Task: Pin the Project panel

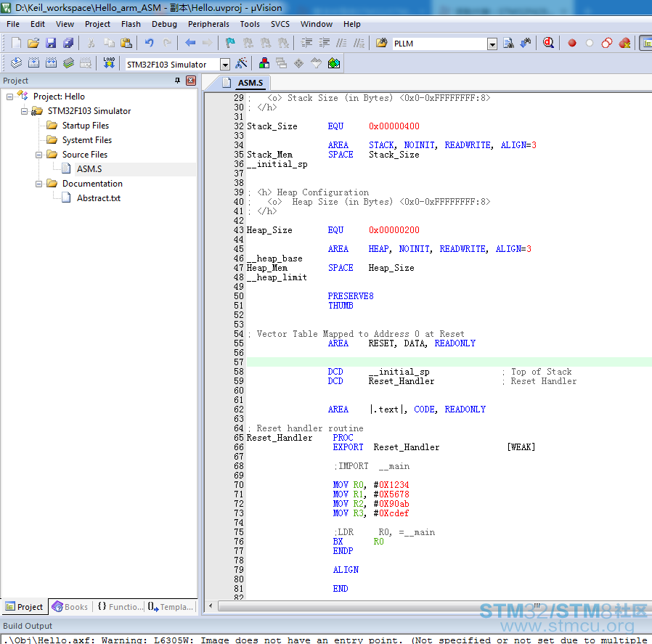Action: click(178, 81)
